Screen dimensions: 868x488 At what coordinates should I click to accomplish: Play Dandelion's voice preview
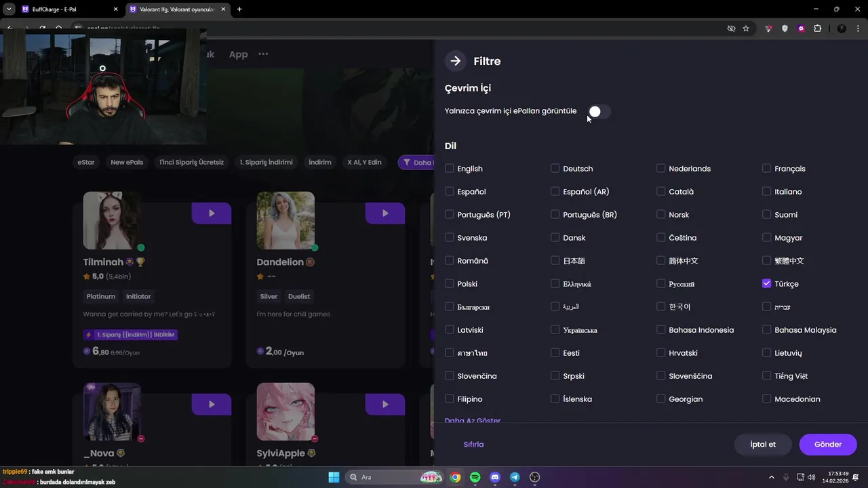385,213
